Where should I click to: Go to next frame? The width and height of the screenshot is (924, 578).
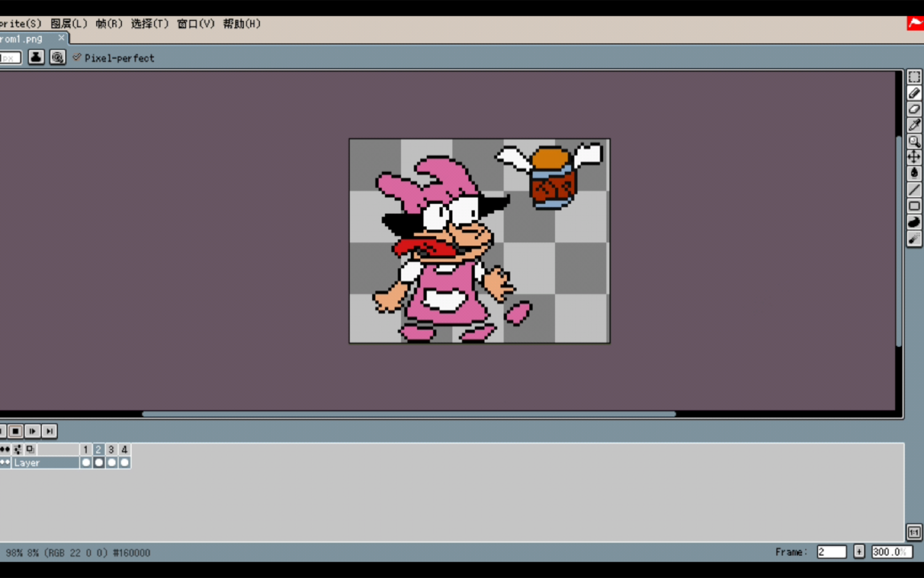pyautogui.click(x=32, y=431)
